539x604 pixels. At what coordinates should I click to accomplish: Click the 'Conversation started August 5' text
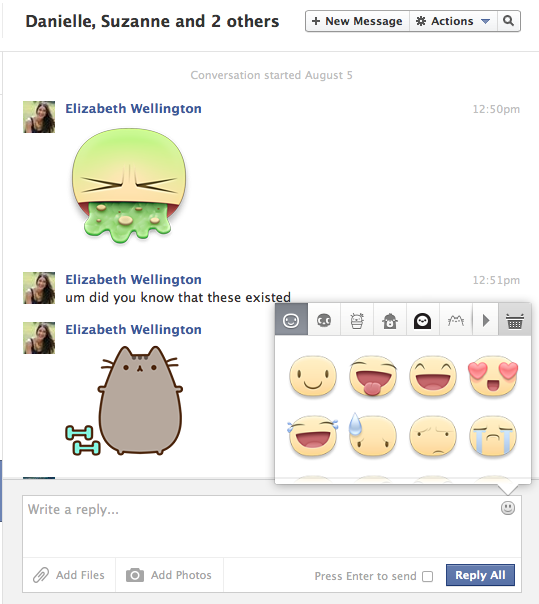272,75
